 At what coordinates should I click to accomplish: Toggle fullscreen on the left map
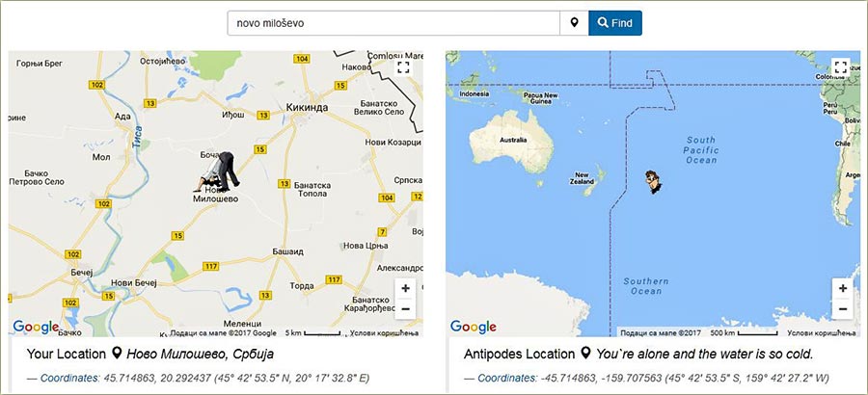(403, 67)
